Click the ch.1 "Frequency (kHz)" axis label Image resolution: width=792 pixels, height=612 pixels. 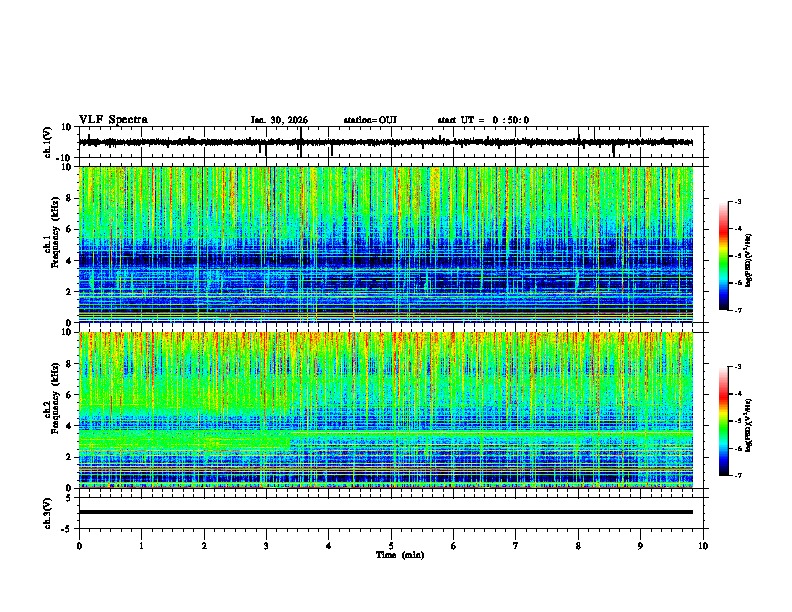[x=55, y=233]
